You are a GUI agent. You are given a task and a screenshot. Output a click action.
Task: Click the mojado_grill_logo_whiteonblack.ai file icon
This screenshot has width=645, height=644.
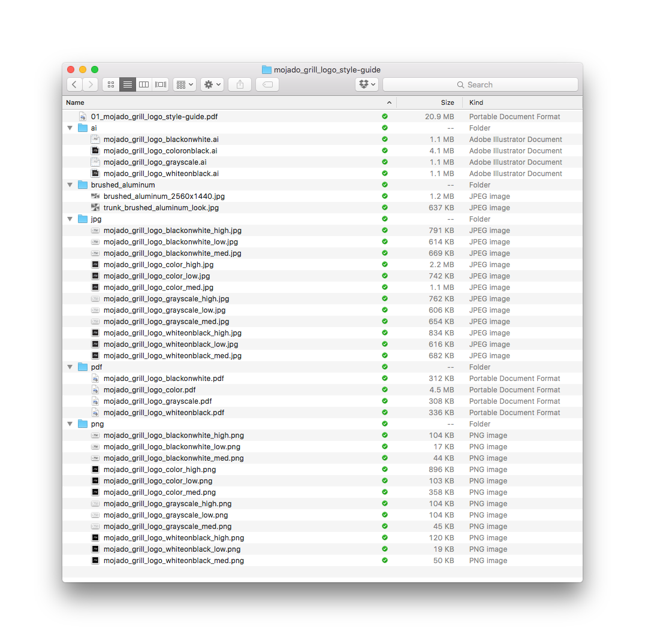pyautogui.click(x=95, y=174)
